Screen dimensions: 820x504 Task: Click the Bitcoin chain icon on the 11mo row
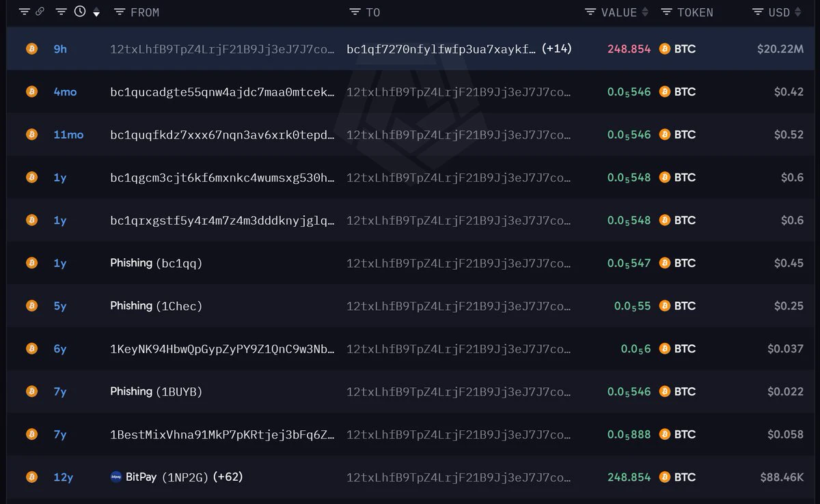coord(31,135)
